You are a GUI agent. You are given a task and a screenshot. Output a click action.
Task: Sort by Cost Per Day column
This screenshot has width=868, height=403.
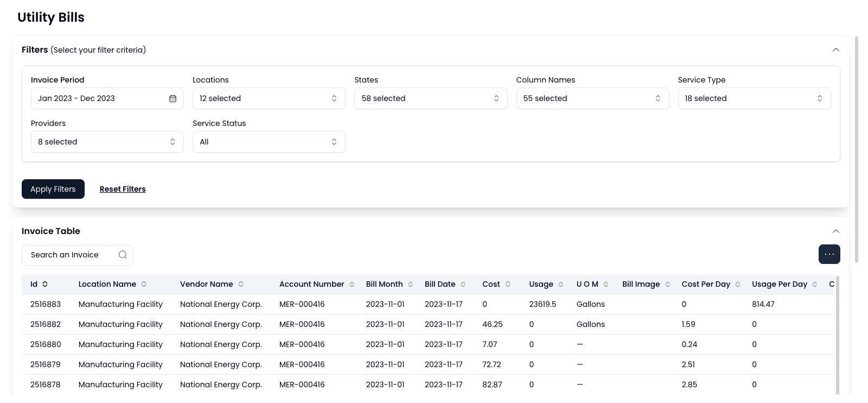point(737,284)
